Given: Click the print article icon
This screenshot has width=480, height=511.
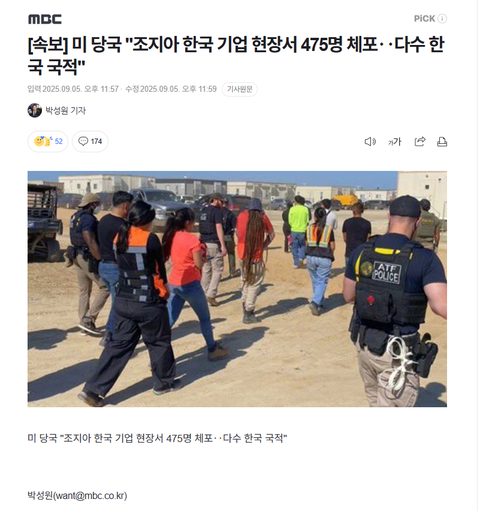Looking at the screenshot, I should point(442,142).
